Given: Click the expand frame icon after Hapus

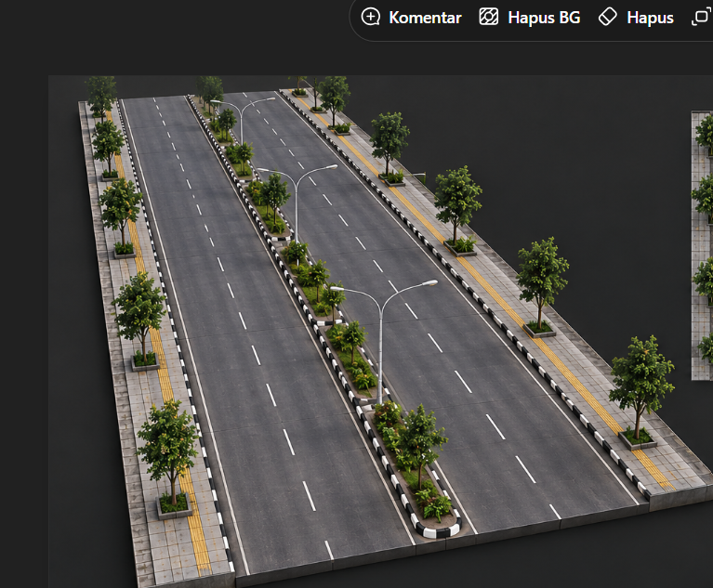Looking at the screenshot, I should [x=701, y=18].
